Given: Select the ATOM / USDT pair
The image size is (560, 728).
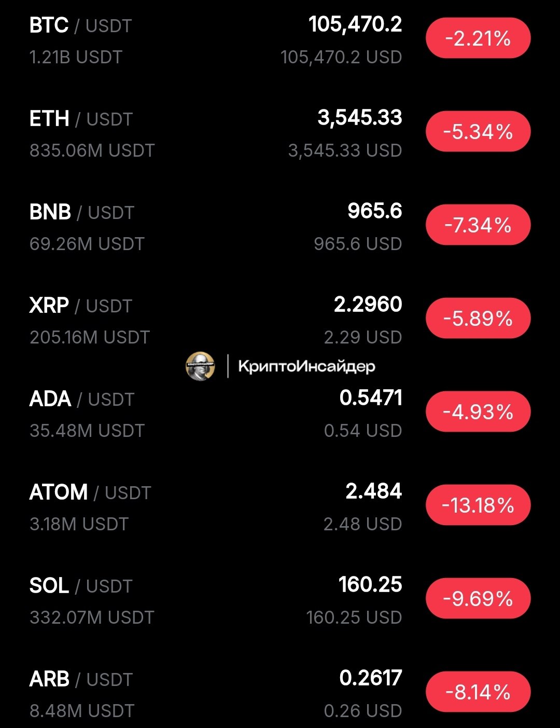Looking at the screenshot, I should pos(90,492).
